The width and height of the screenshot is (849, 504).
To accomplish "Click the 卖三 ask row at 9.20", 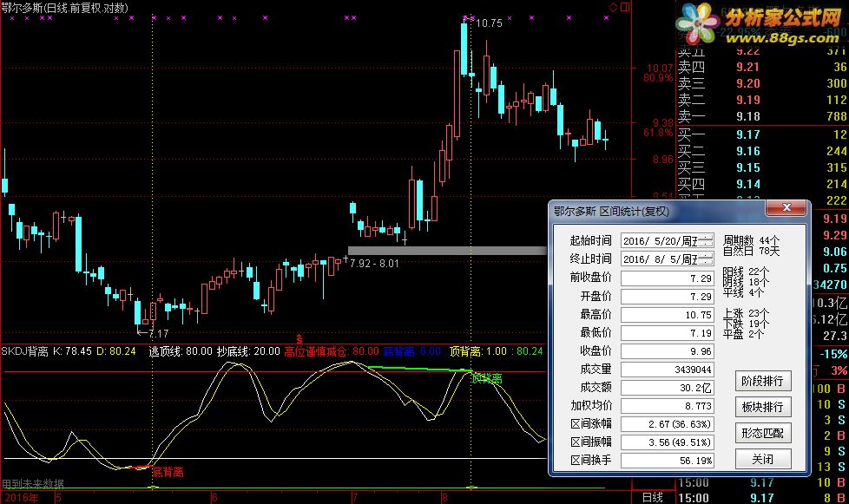I will (x=762, y=83).
